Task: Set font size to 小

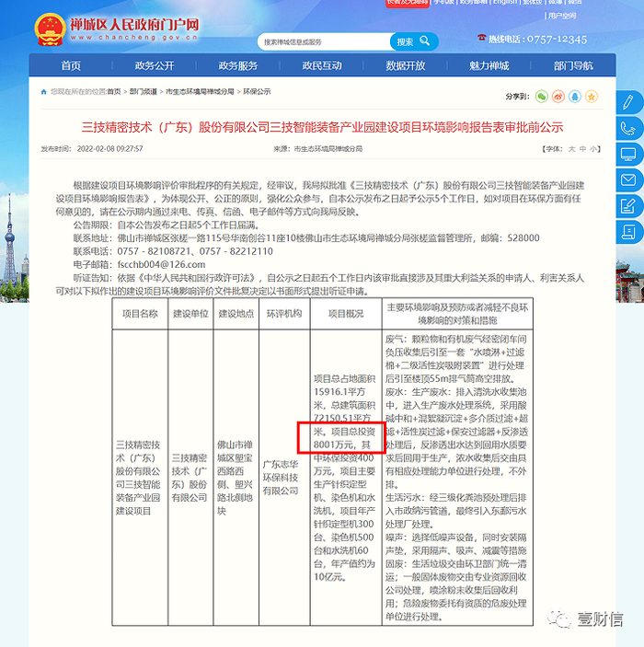Action: [593, 149]
